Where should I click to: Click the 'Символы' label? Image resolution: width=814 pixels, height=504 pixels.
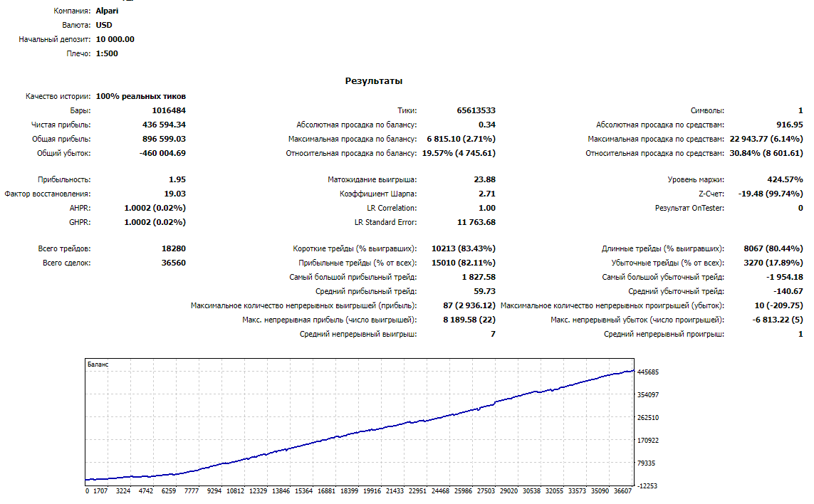(708, 110)
